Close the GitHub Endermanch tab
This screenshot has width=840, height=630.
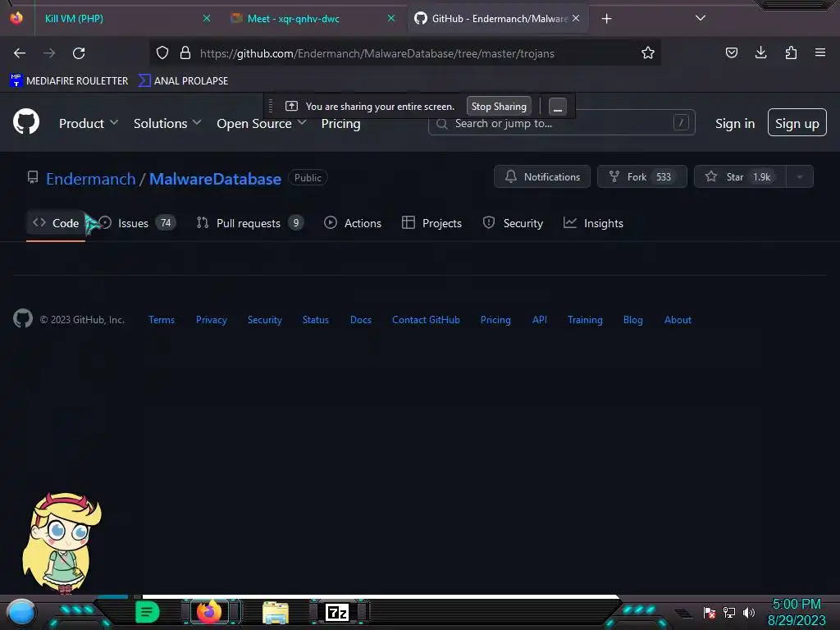click(x=576, y=18)
